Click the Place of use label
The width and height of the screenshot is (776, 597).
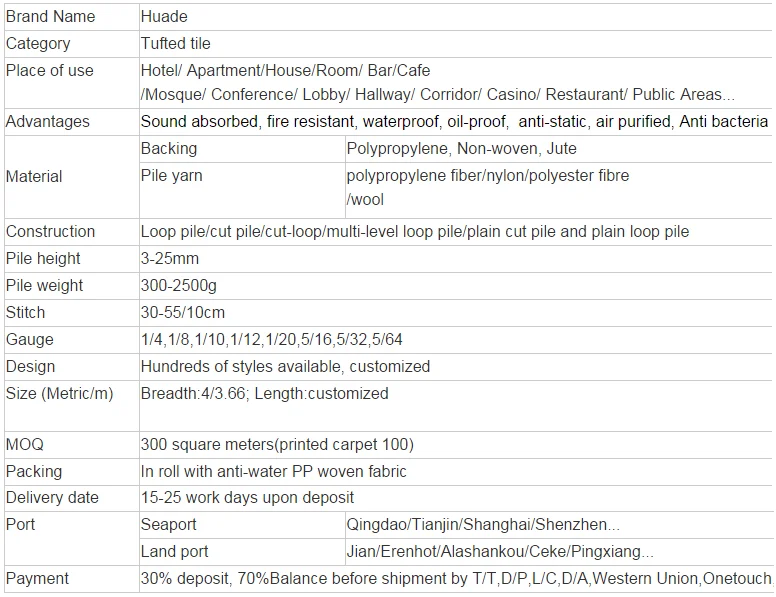50,71
